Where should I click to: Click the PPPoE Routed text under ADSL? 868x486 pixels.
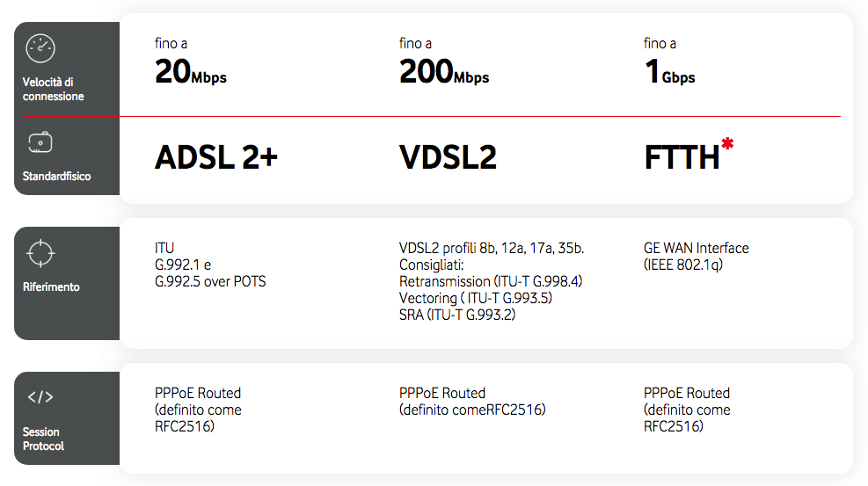pos(198,393)
